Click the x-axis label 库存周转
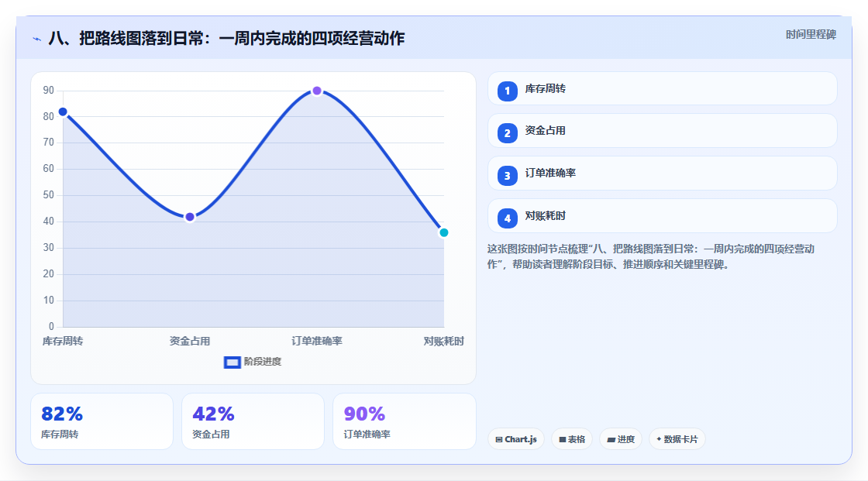 (x=63, y=341)
